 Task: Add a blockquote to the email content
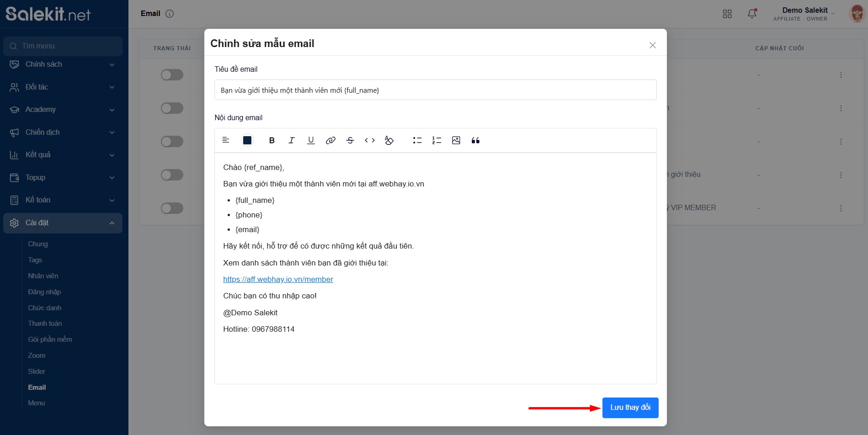tap(475, 140)
